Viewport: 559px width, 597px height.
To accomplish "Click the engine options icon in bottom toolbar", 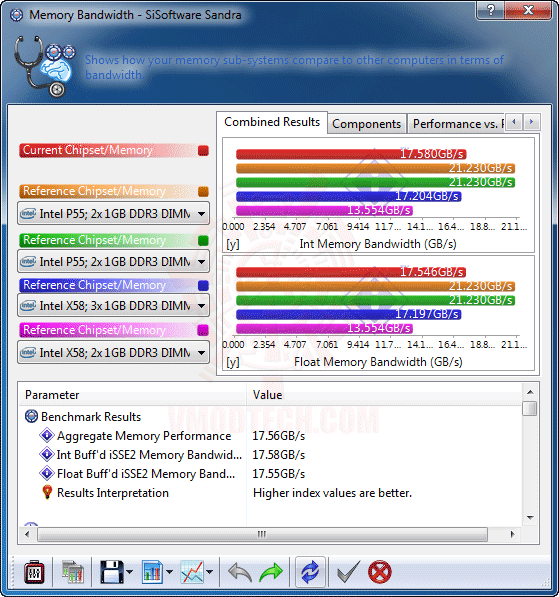I will [34, 571].
